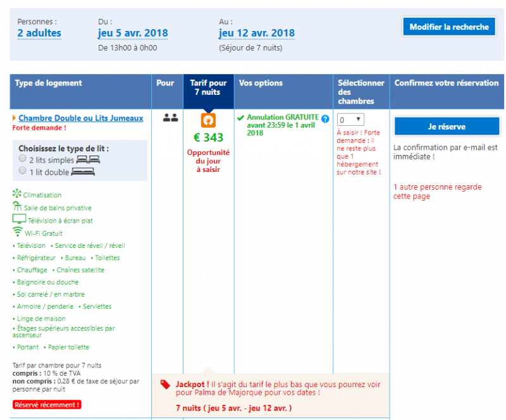The width and height of the screenshot is (506, 420).
Task: Click the taxe de séjour non compris note
Action: pyautogui.click(x=76, y=385)
